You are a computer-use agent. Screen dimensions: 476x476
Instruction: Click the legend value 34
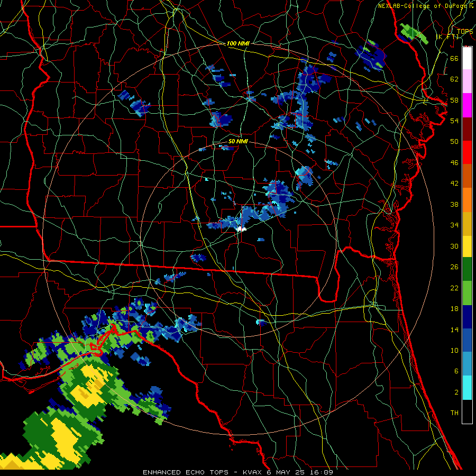coord(454,225)
